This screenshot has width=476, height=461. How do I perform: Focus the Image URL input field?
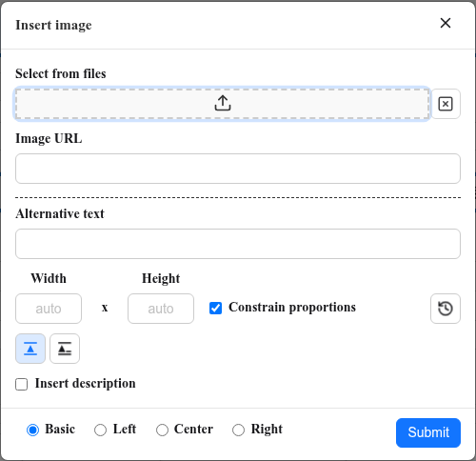click(238, 169)
